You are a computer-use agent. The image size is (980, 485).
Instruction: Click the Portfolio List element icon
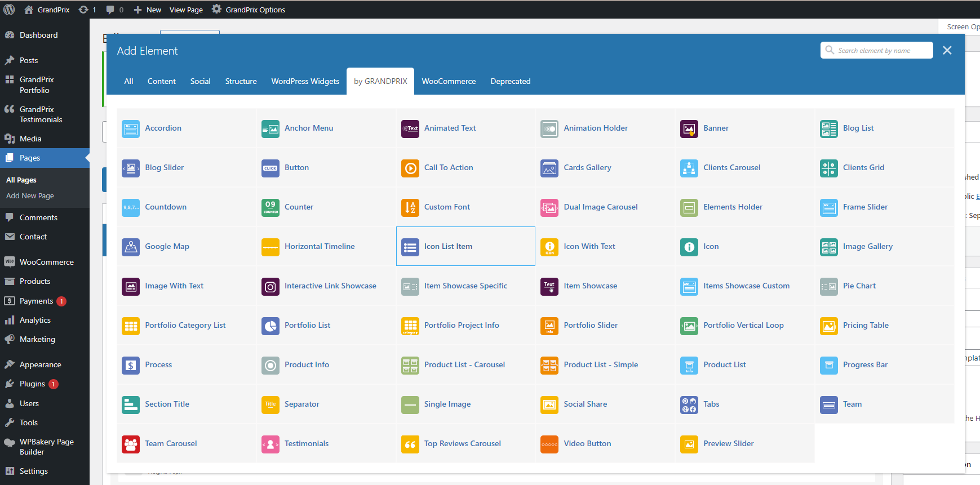coord(271,326)
